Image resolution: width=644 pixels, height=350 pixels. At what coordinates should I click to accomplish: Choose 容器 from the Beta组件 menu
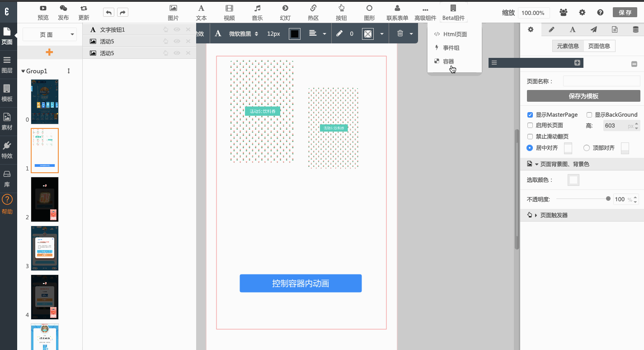click(x=448, y=61)
